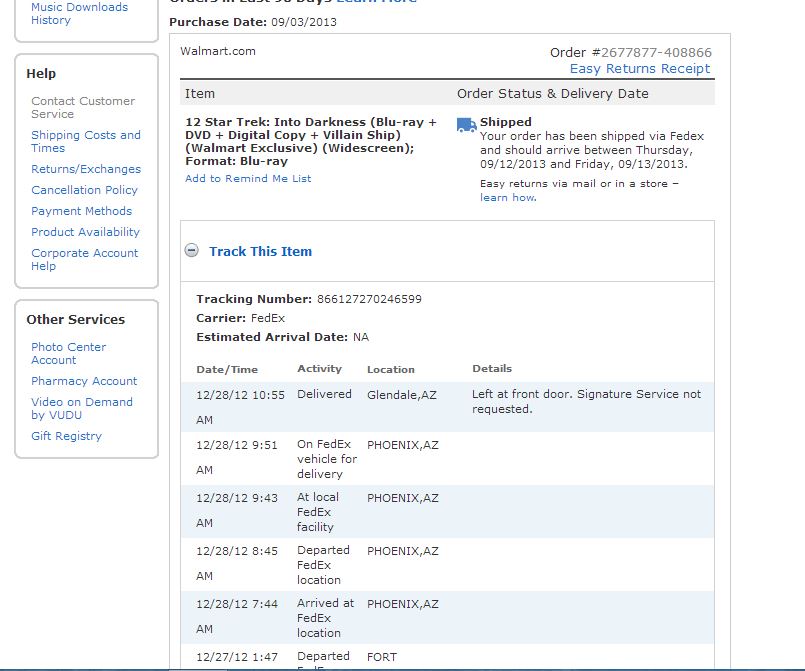
Task: Click Add to Remind Me List
Action: (248, 178)
